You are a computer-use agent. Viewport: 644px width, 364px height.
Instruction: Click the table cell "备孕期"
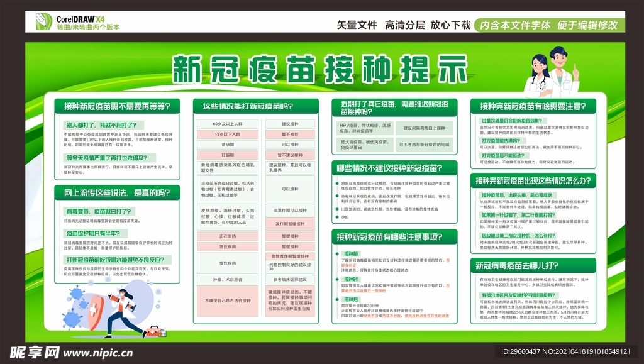coord(228,145)
